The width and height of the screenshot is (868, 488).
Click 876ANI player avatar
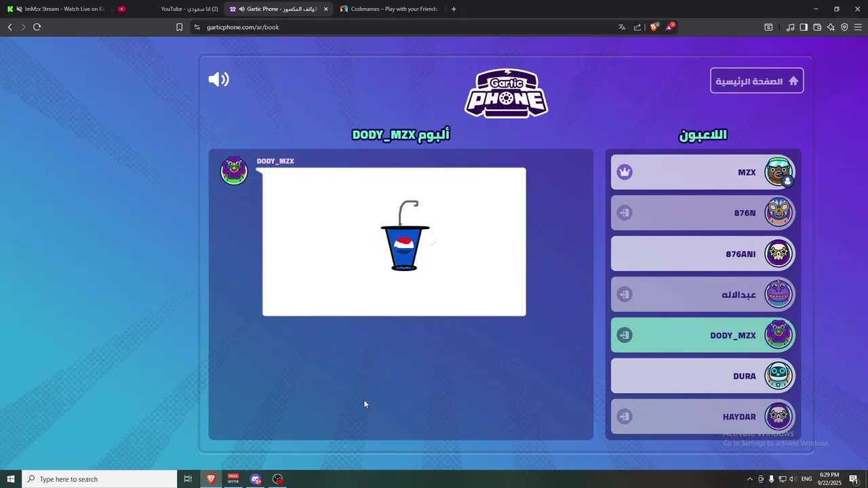pyautogui.click(x=778, y=253)
